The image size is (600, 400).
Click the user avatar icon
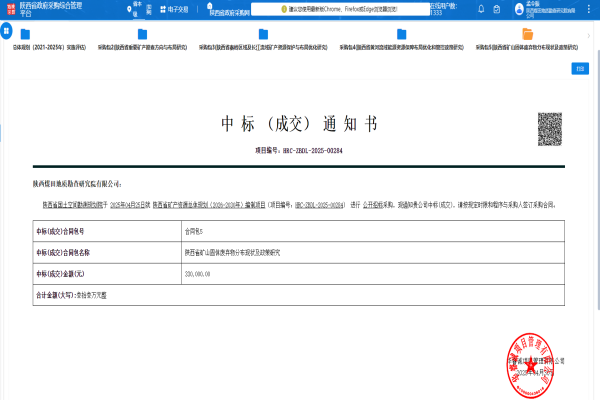click(x=519, y=9)
